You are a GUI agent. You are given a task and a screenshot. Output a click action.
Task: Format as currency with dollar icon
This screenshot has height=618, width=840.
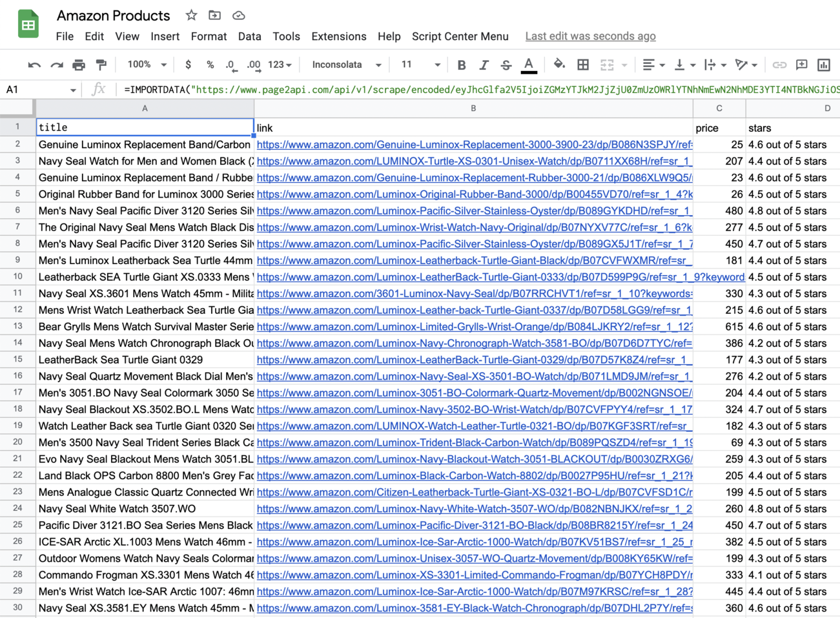(188, 65)
